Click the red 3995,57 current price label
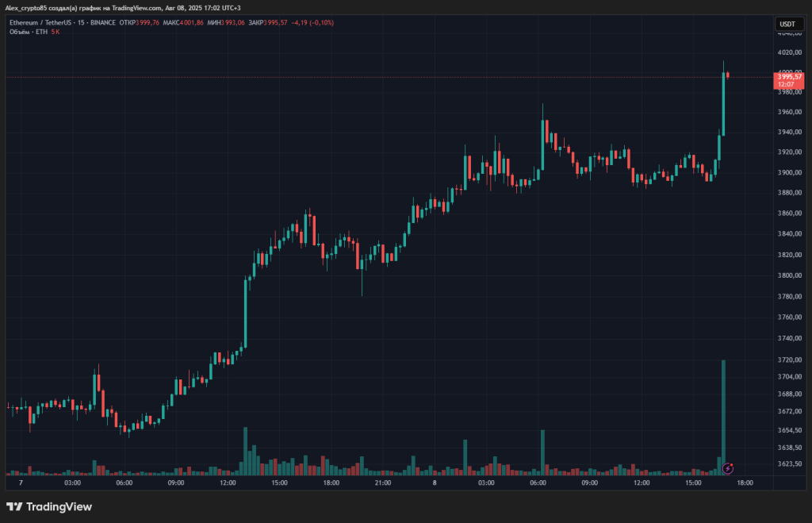 (788, 77)
